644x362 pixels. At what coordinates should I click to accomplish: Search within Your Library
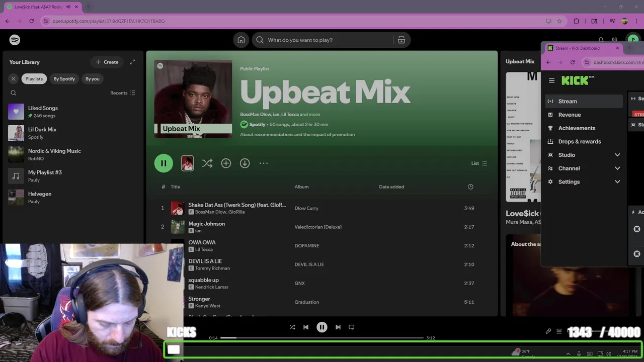click(x=14, y=93)
